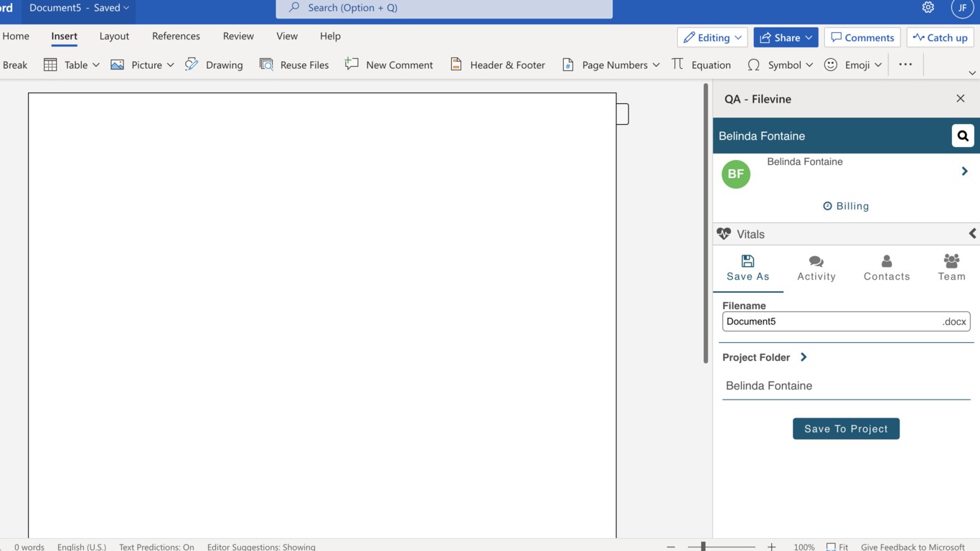The width and height of the screenshot is (980, 551).
Task: Click the Symbol omega icon
Action: point(753,65)
